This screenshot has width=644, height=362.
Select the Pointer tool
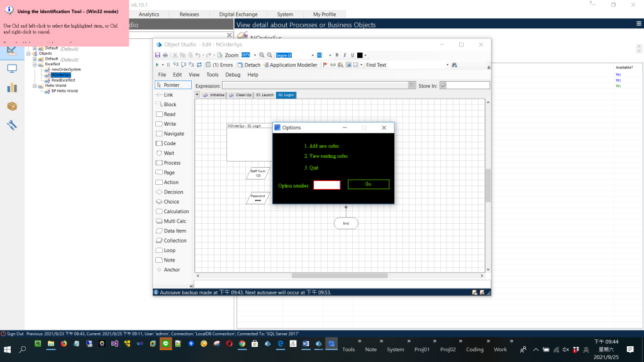pos(173,85)
